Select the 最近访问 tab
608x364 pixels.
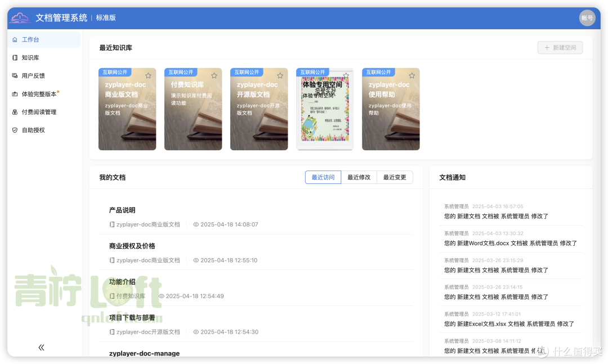pyautogui.click(x=323, y=177)
